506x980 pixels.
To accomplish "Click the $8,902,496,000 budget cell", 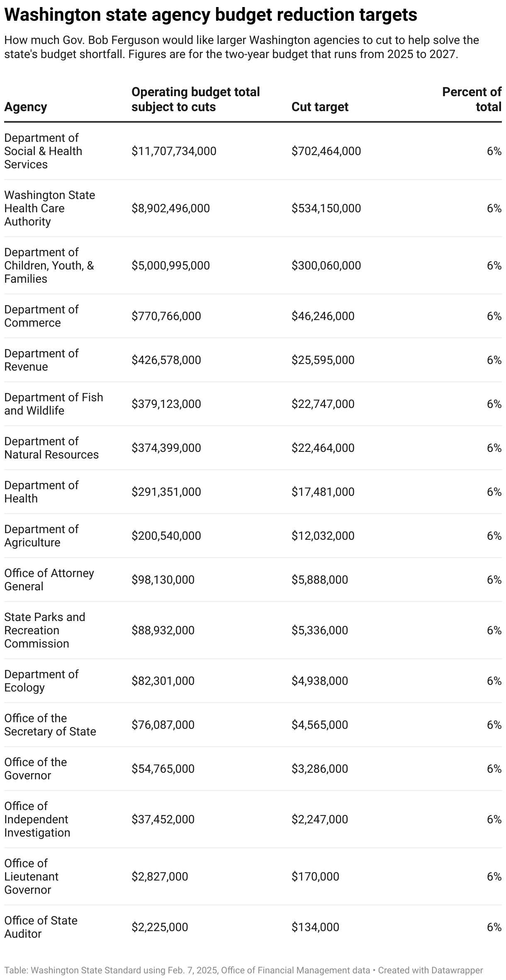I will [170, 208].
